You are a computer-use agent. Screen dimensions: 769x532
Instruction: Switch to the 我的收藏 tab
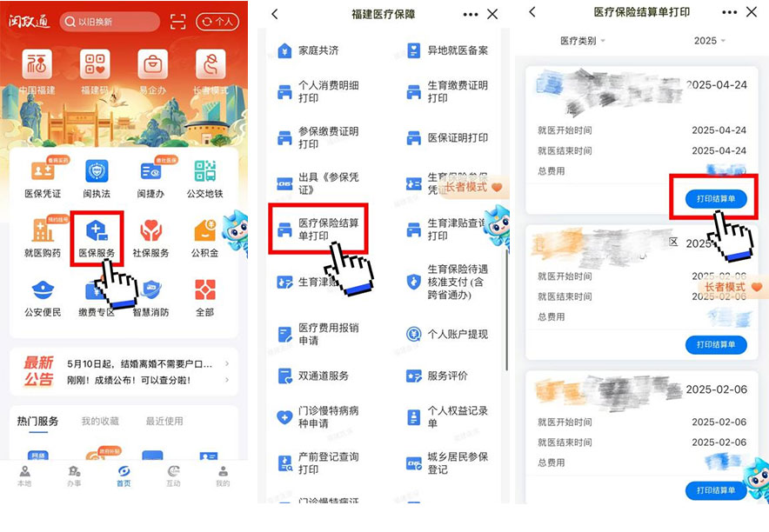point(100,422)
